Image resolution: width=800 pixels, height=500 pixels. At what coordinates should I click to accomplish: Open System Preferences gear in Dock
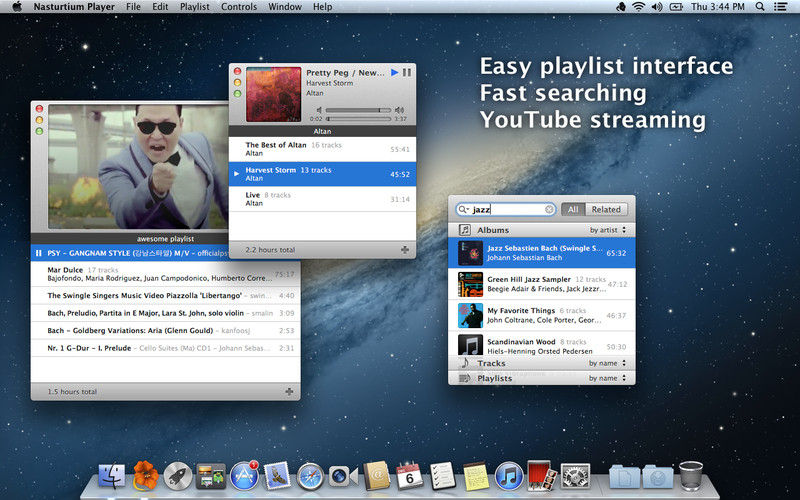coord(576,476)
